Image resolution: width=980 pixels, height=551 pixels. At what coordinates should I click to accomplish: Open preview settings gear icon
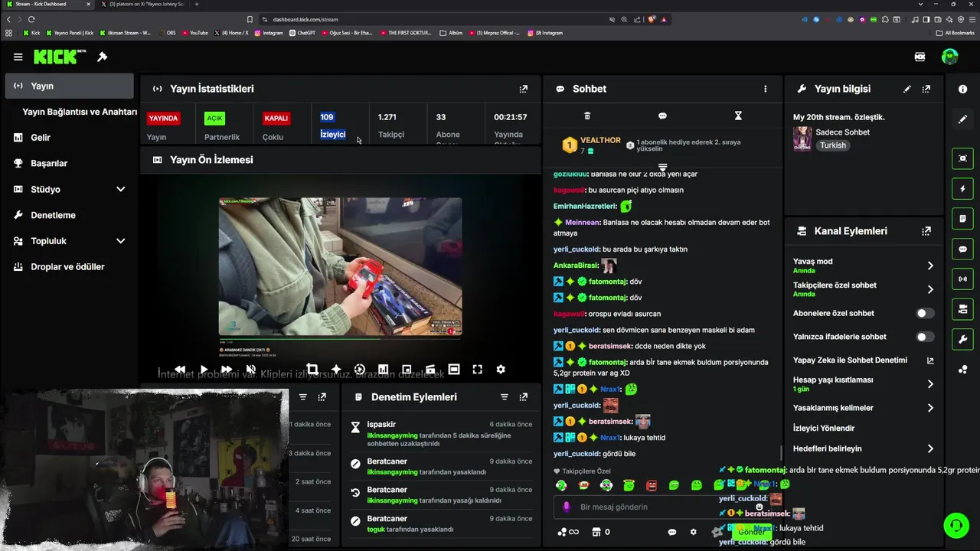pos(501,370)
